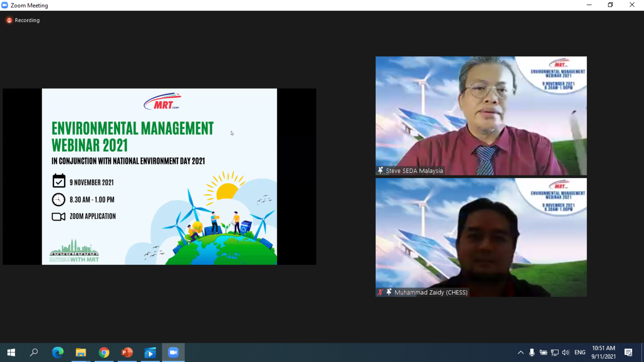Select Muhammad Zaidy (CHESS) video tile
644x362 pixels.
pos(481,237)
